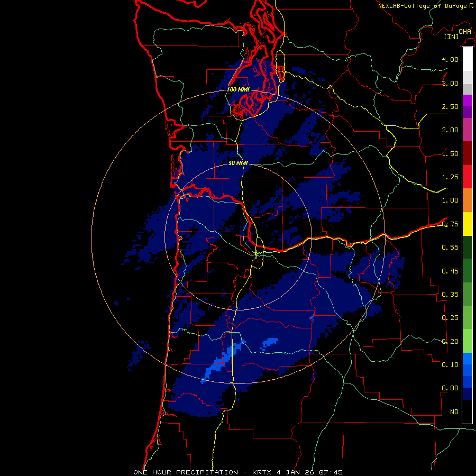Click the 3.00 legend value
The image size is (476, 476).
(450, 83)
